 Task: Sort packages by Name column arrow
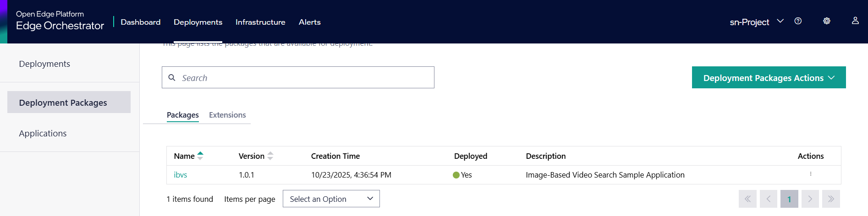pos(200,156)
